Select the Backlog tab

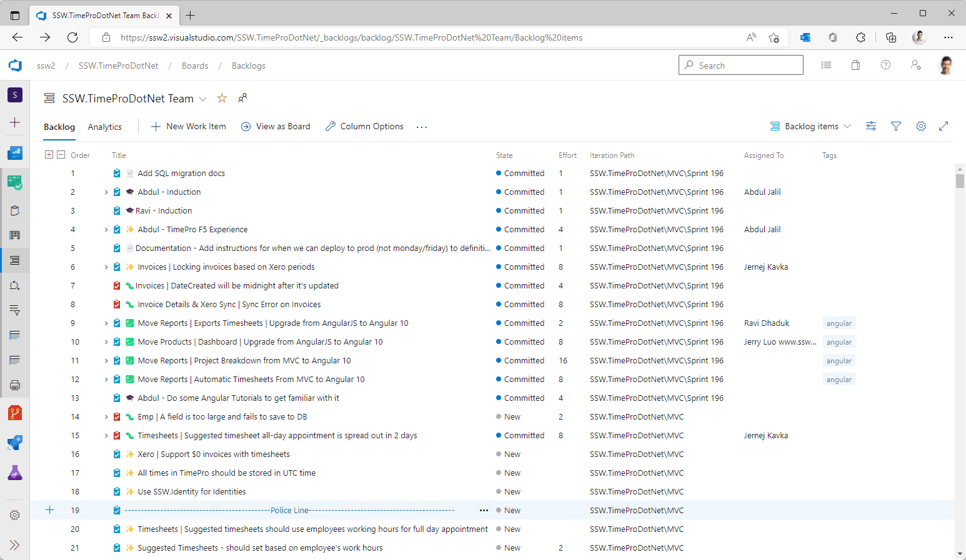point(59,127)
